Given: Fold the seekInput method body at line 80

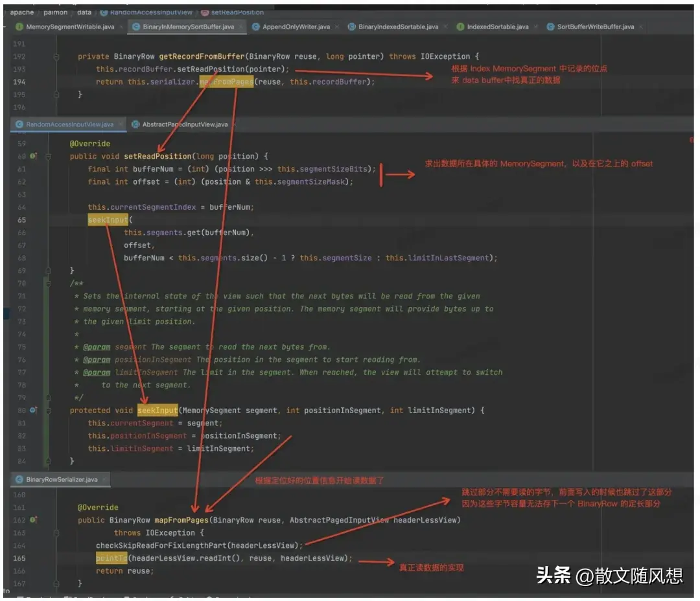Looking at the screenshot, I should point(47,411).
